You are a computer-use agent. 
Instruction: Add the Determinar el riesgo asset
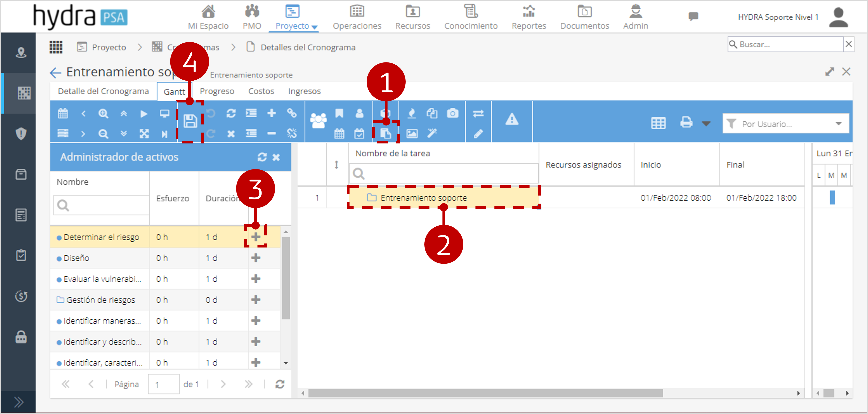click(x=256, y=237)
